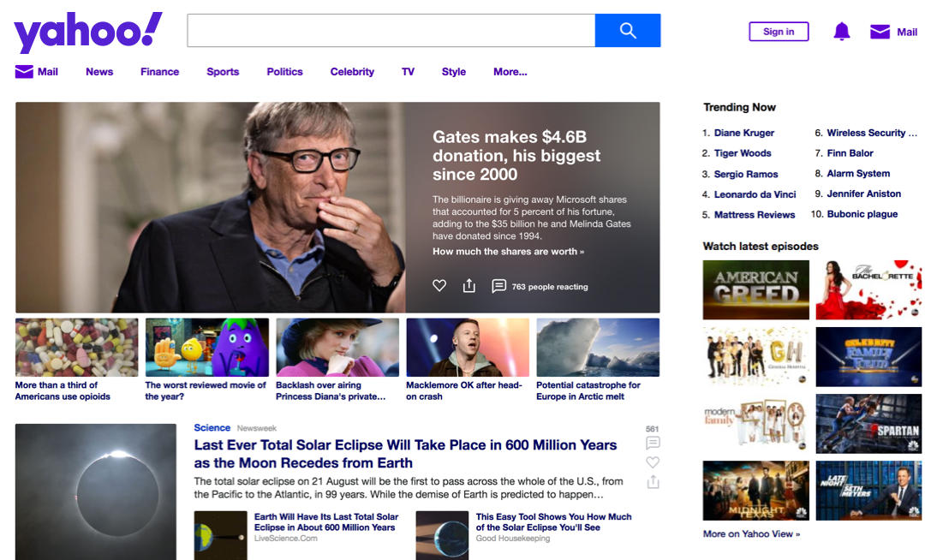Screen dimensions: 937x560
Task: Open Princess Diana backlash story thumbnail
Action: coord(337,348)
